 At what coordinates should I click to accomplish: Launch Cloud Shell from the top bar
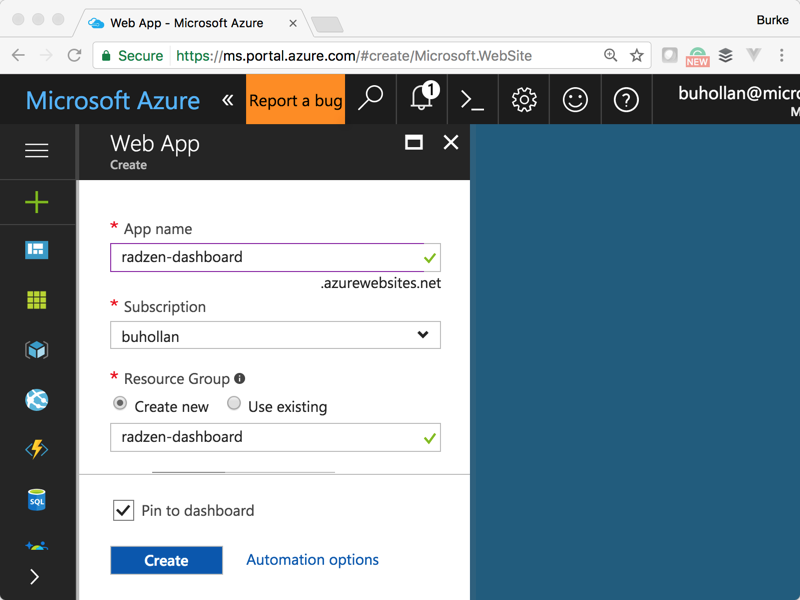[x=472, y=99]
